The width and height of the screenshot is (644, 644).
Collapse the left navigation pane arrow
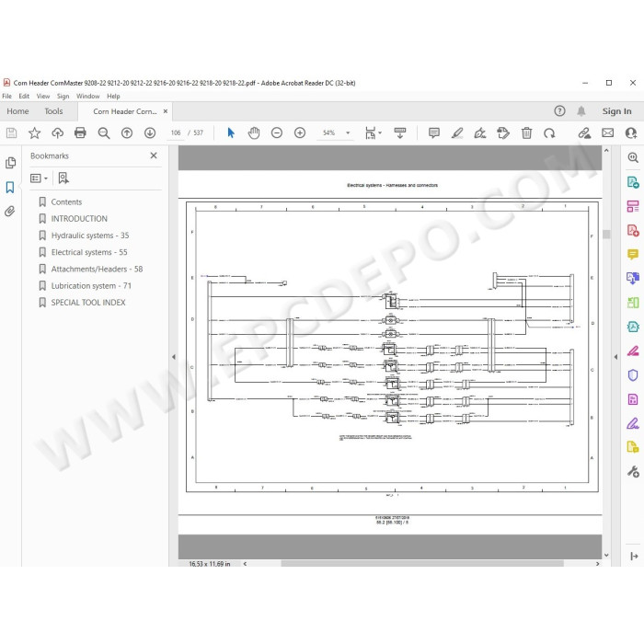click(x=174, y=357)
